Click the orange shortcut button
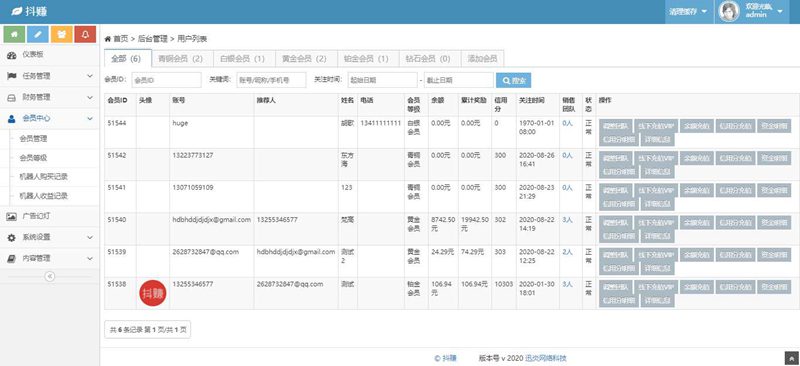Viewport: 800px width, 366px height. click(x=61, y=34)
